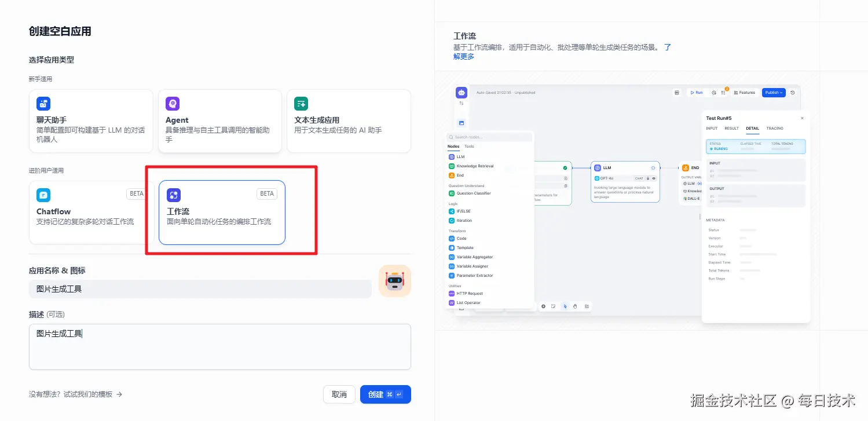Open the INPUT tab of Test Run#5

pyautogui.click(x=712, y=129)
